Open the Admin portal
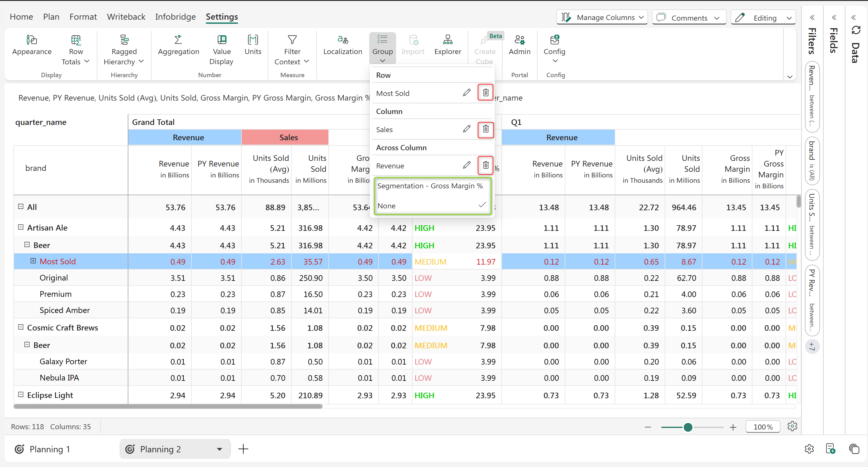 tap(519, 46)
